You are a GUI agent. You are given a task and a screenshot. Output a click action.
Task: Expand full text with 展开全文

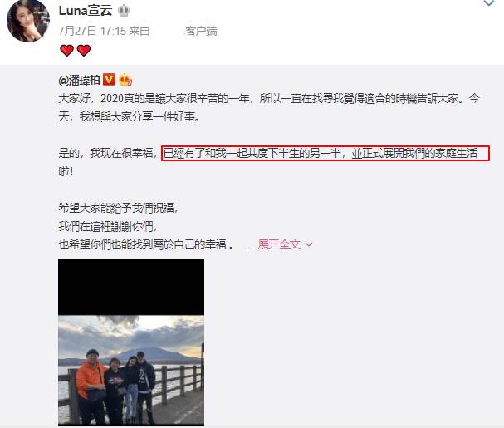tap(279, 245)
